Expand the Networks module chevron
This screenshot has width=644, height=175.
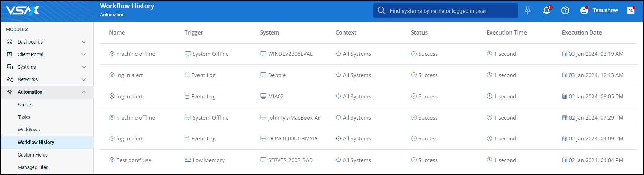click(84, 79)
